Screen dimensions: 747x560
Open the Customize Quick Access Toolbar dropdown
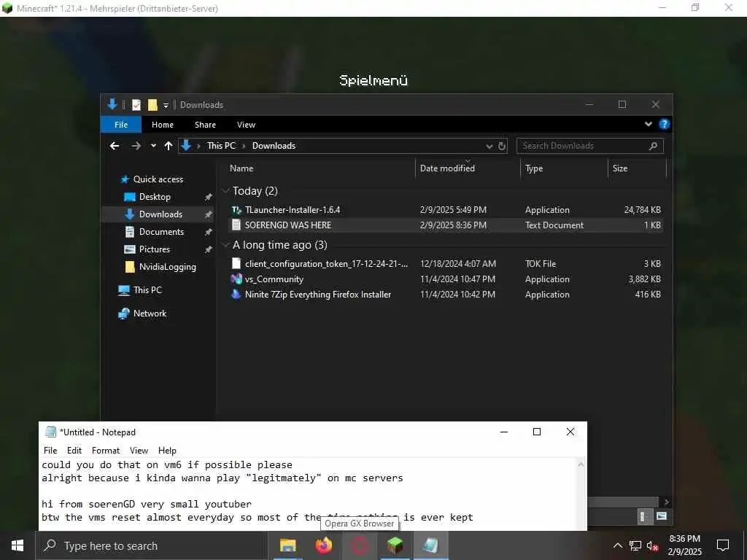tap(166, 105)
